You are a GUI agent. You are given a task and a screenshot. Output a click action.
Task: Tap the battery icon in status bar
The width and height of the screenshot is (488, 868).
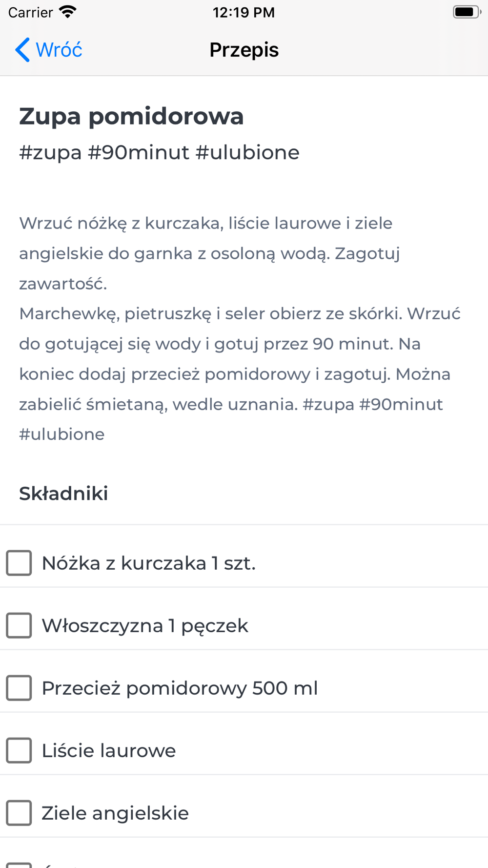click(x=467, y=12)
